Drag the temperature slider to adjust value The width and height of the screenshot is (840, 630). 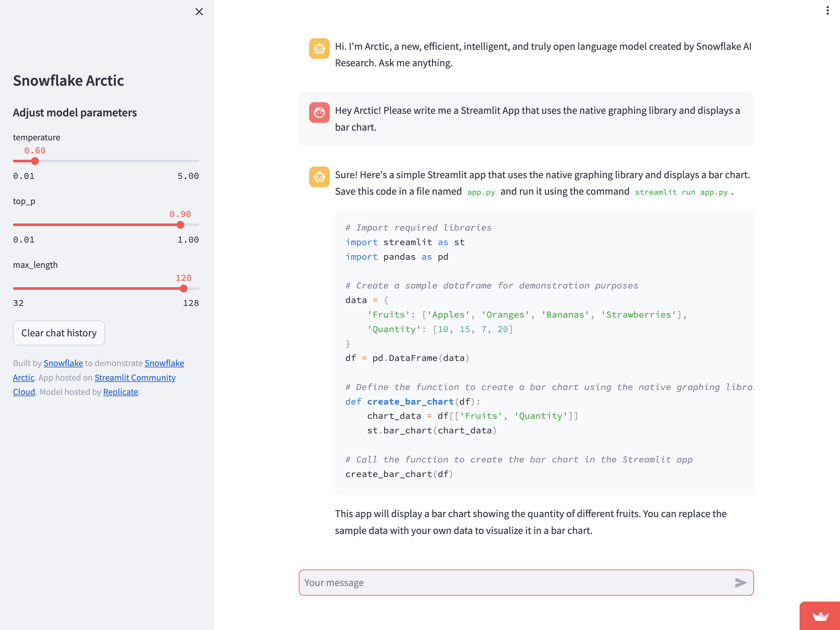[35, 161]
